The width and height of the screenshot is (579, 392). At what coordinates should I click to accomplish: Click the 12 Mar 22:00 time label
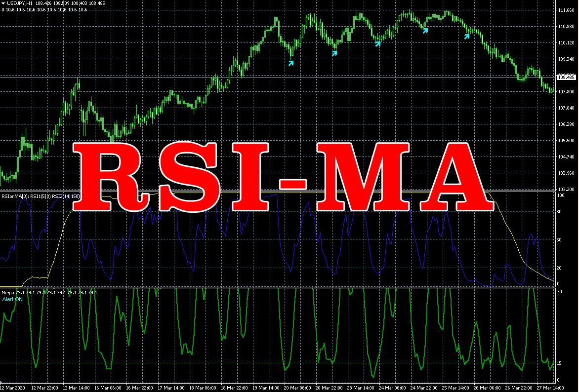click(44, 388)
